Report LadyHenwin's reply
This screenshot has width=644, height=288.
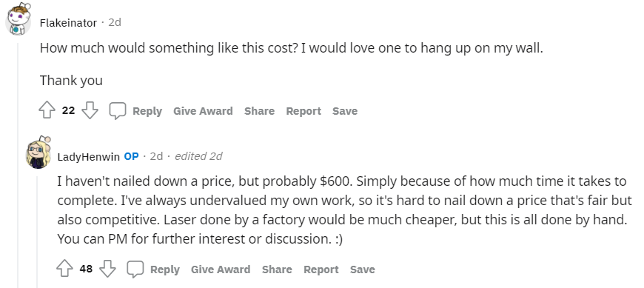tap(321, 269)
